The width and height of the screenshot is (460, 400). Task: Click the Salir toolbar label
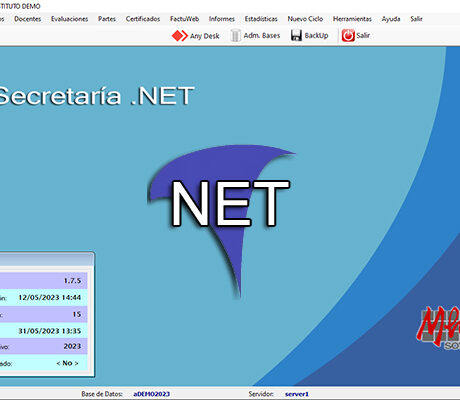point(363,35)
